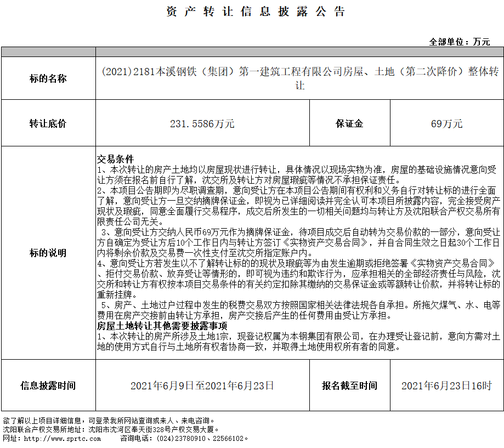Select the 231.5586万元 price value
This screenshot has height=448, width=504.
[202, 123]
